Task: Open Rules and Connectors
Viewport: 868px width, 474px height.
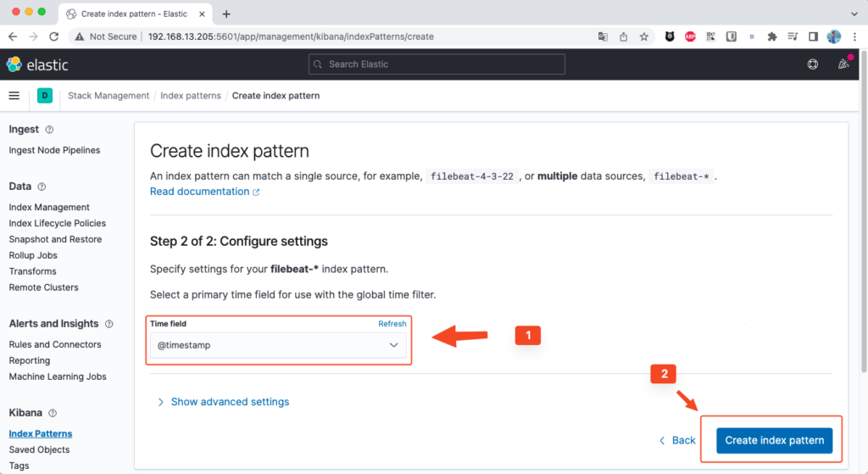Action: pos(55,344)
